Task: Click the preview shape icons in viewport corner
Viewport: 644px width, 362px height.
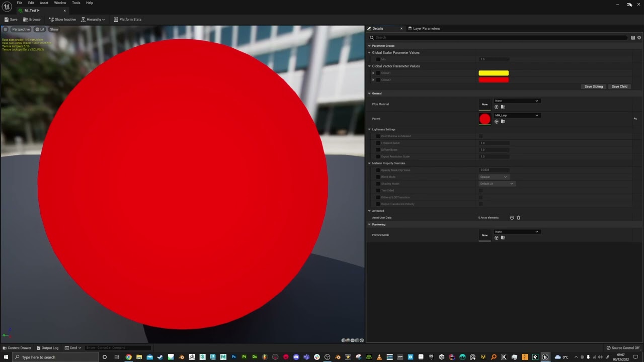Action: point(352,340)
